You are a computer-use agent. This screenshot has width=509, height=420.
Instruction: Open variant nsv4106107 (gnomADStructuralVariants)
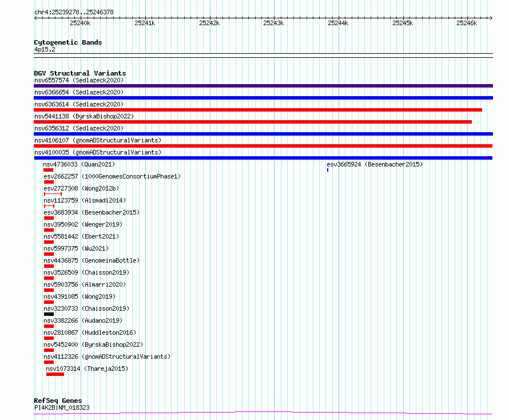coord(98,140)
